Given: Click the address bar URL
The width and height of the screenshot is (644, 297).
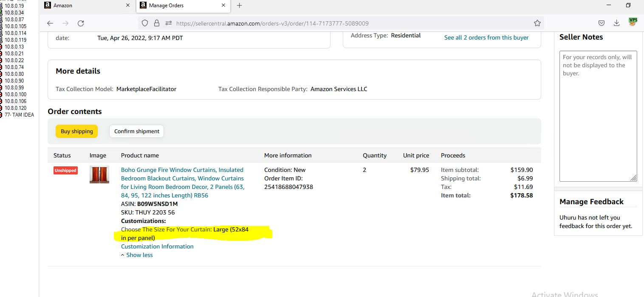Looking at the screenshot, I should coord(272,23).
